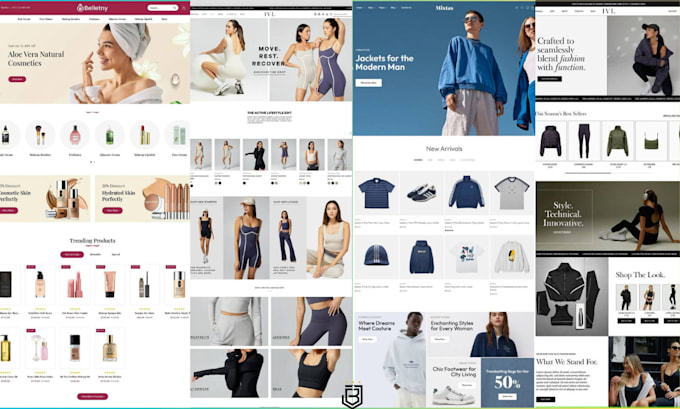
Task: Click the red button on Aloe Vera banner
Action: [17, 79]
